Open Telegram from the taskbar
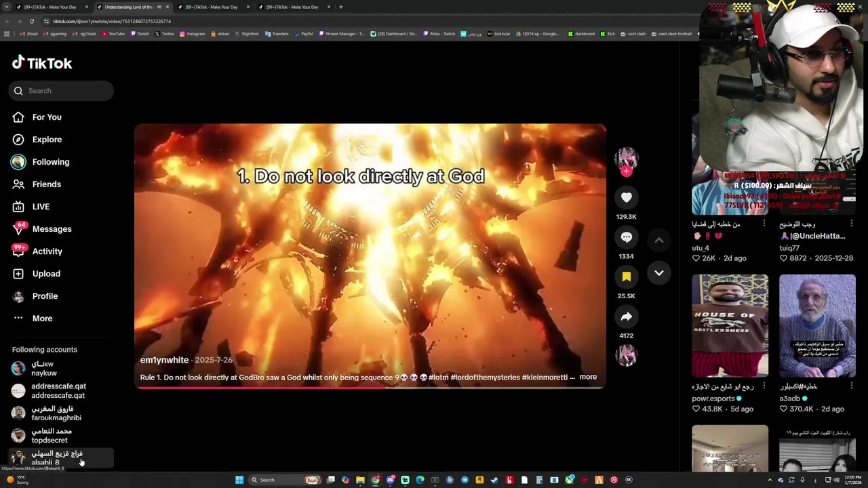The image size is (868, 488). 465,480
